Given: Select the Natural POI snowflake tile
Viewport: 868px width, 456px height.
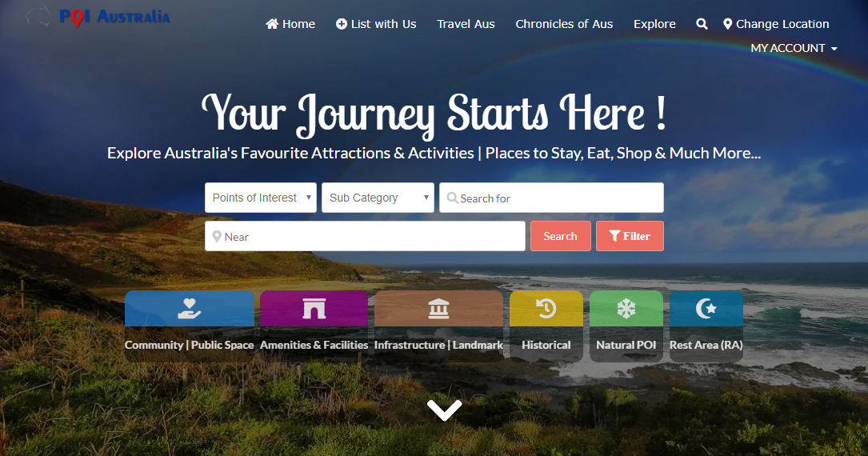Looking at the screenshot, I should [626, 326].
